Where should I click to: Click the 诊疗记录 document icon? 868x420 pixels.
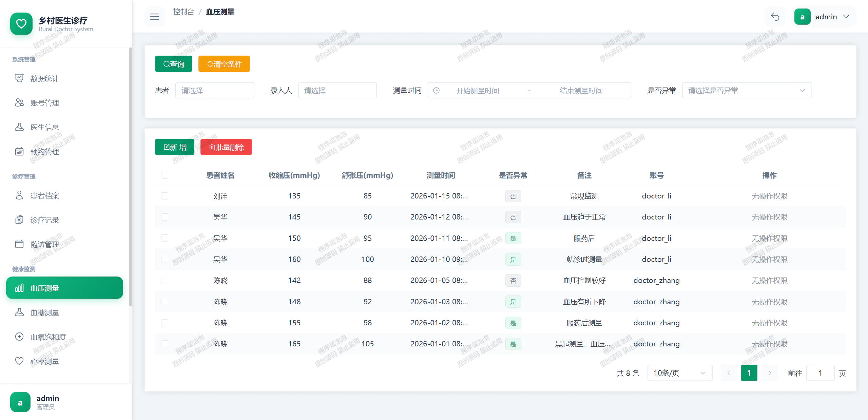point(19,220)
